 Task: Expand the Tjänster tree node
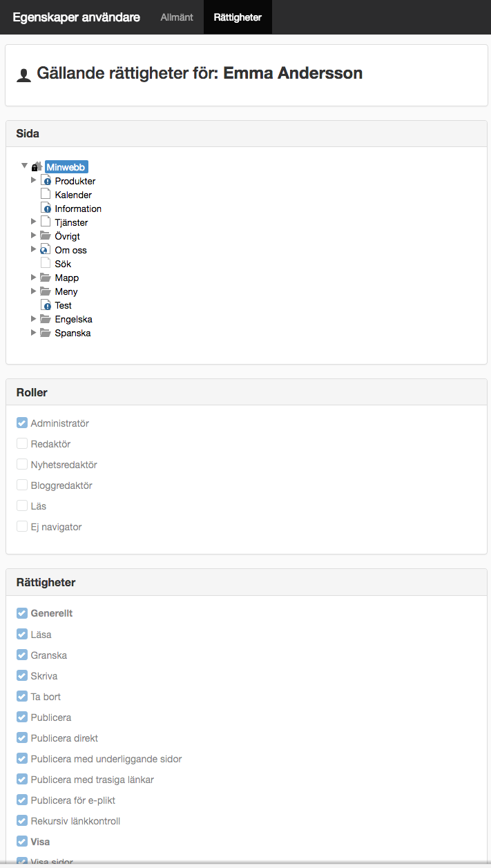[x=34, y=222]
